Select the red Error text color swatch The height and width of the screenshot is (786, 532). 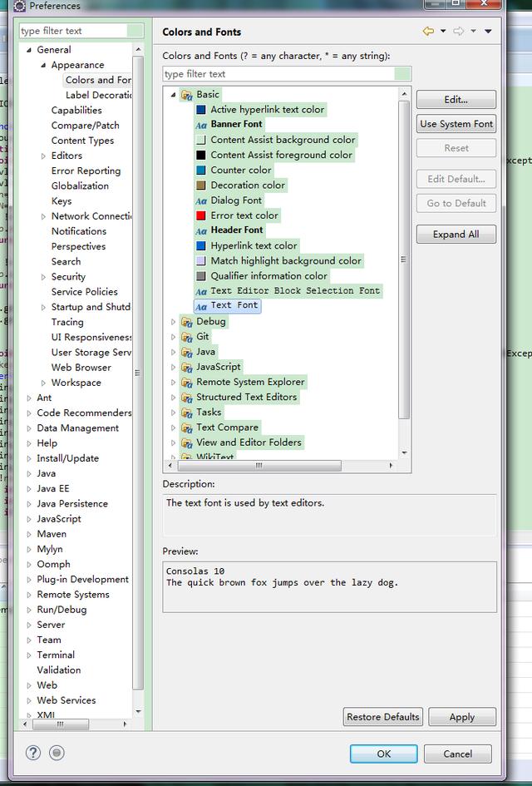201,215
